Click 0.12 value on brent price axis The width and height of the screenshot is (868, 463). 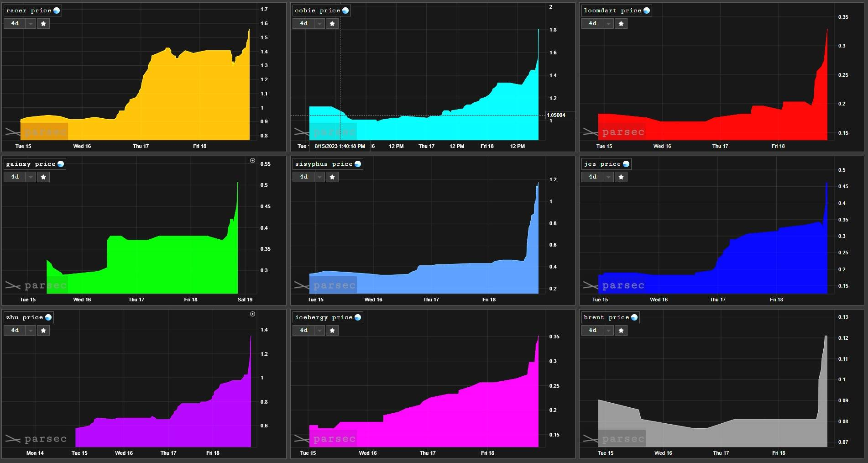coord(843,338)
